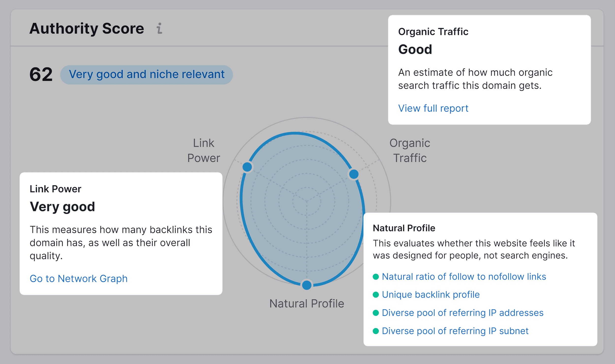Select the "Very good and niche relevant" badge
Screen dimensions: 615x364
pyautogui.click(x=146, y=74)
